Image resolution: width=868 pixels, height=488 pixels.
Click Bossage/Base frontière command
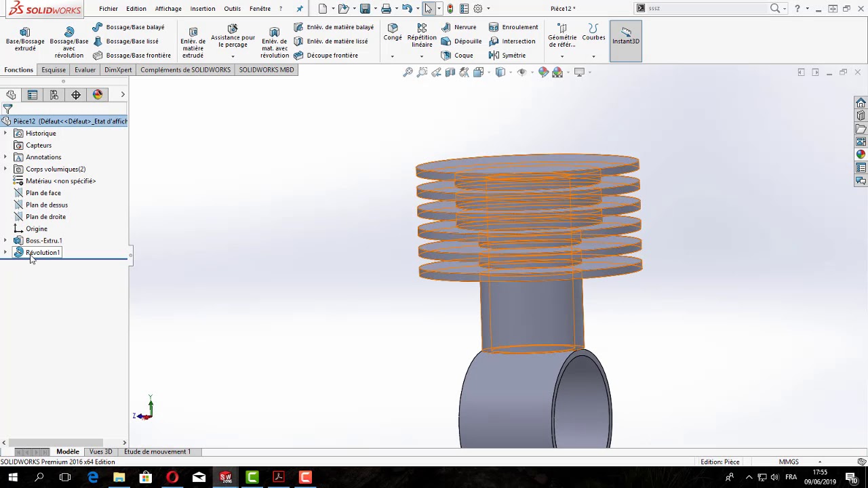tap(132, 56)
